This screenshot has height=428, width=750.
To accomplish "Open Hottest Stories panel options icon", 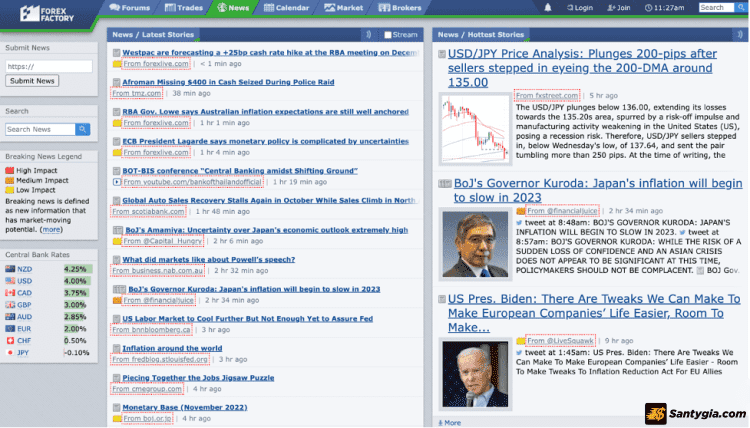I will pyautogui.click(x=739, y=34).
